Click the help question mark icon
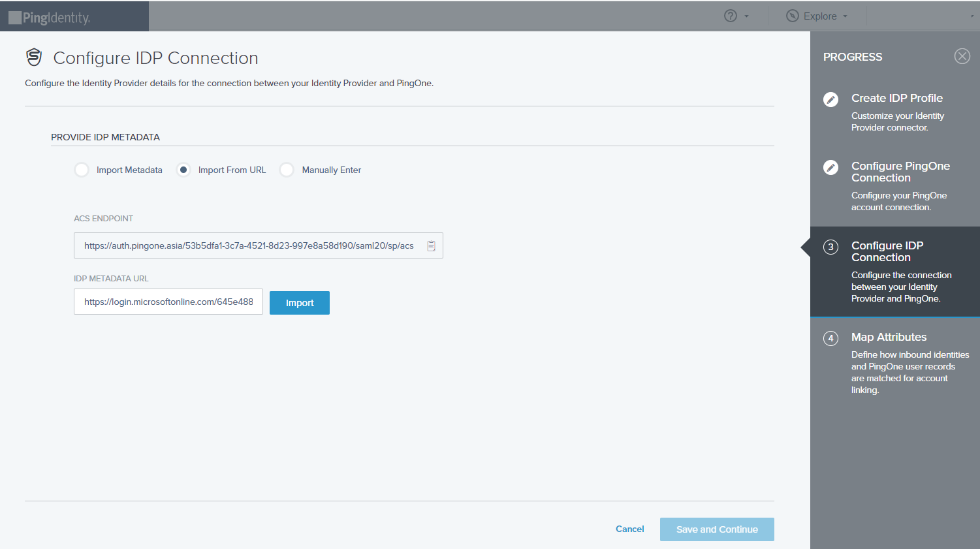The image size is (980, 549). coord(731,16)
